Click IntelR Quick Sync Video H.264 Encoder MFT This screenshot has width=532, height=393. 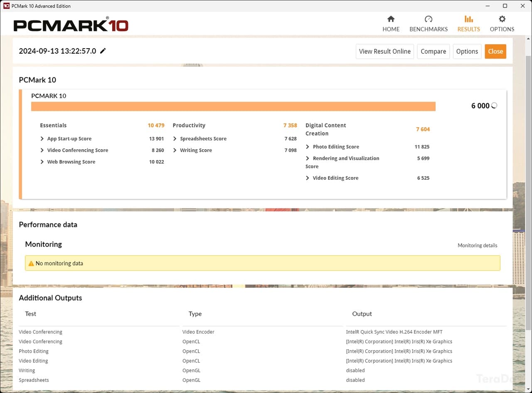(x=394, y=332)
